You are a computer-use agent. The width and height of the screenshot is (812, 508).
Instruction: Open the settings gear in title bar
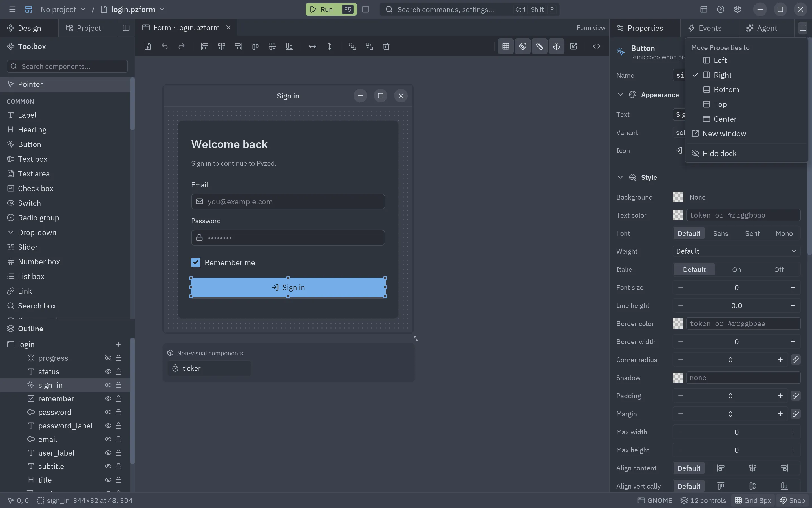click(737, 9)
